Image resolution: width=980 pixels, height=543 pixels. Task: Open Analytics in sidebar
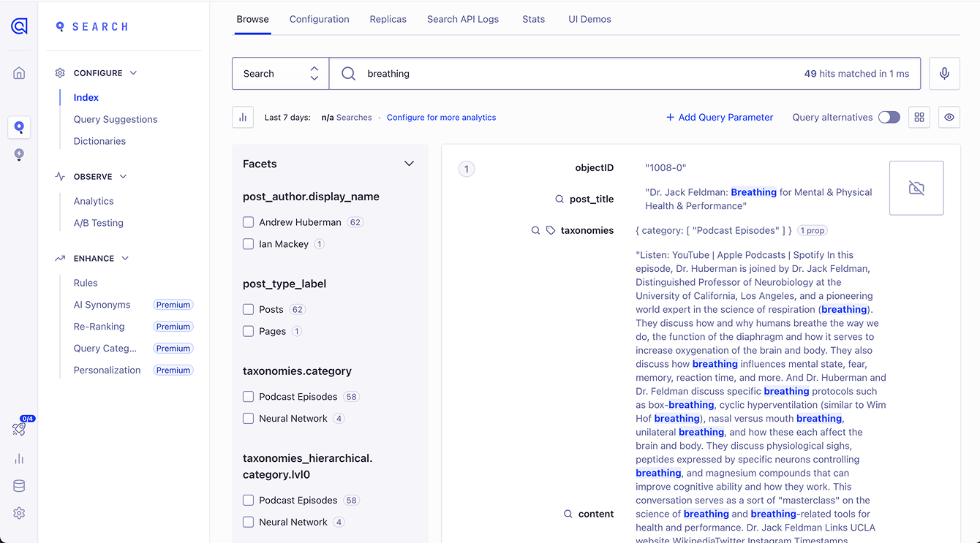tap(94, 201)
